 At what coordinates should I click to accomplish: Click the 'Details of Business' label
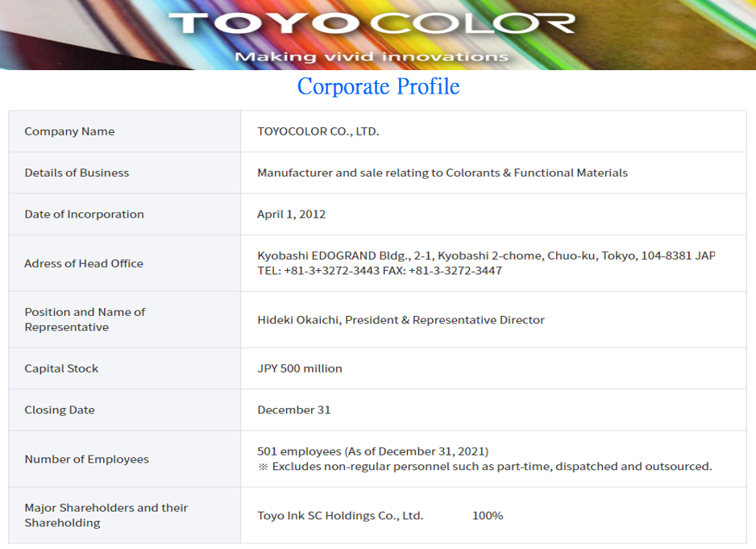[x=77, y=173]
